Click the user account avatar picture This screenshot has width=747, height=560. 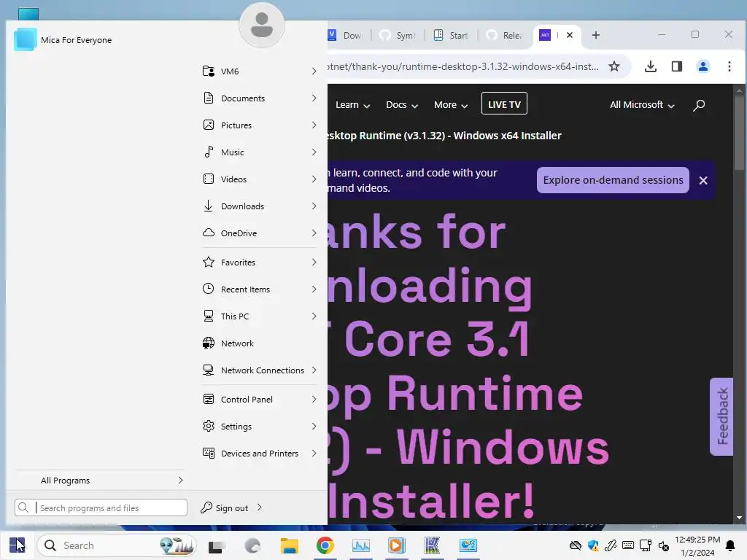pos(262,25)
